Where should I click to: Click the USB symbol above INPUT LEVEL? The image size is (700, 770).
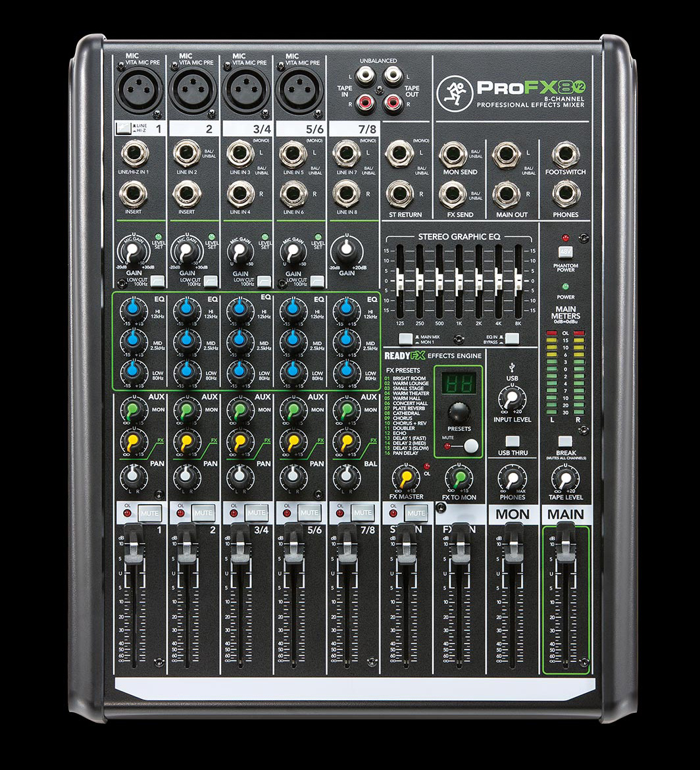(x=512, y=367)
